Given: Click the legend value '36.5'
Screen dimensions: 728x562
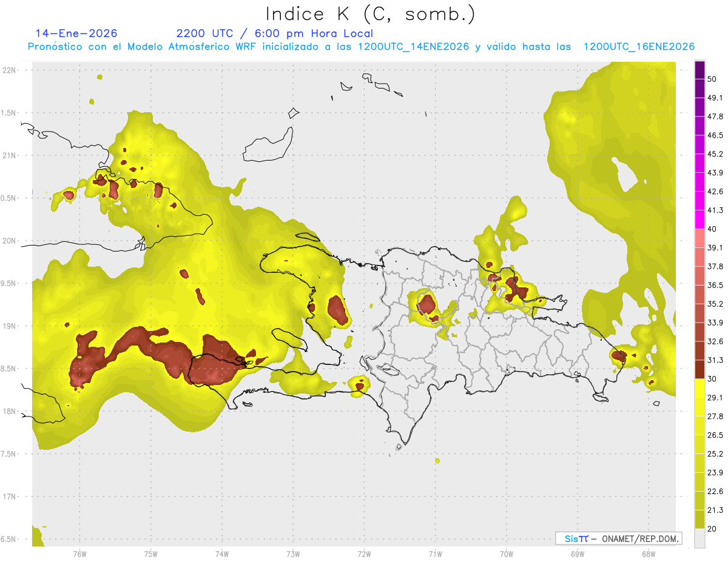Looking at the screenshot, I should pyautogui.click(x=715, y=285).
